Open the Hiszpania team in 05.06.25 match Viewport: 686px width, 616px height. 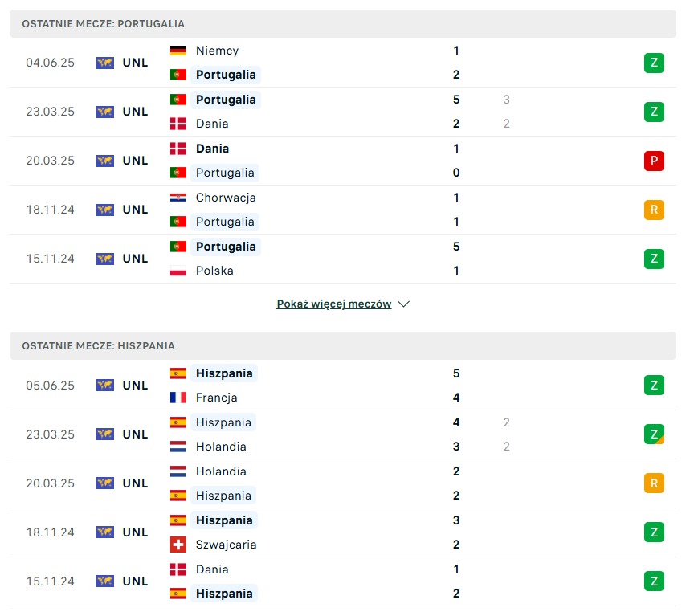tap(226, 373)
